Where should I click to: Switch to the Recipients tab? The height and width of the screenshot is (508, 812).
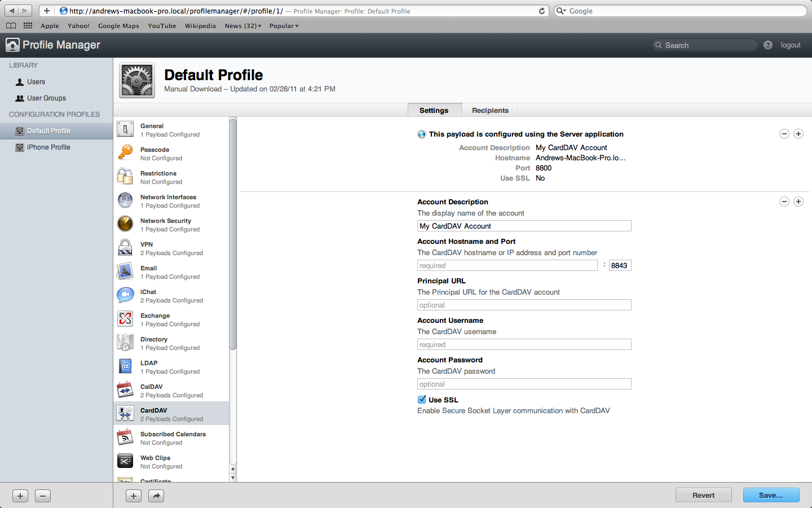(x=490, y=110)
